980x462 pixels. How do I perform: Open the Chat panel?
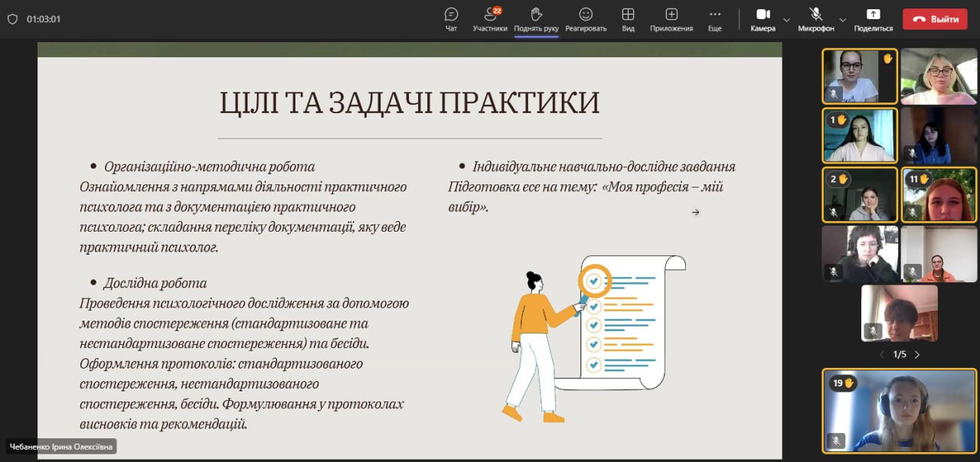tap(451, 19)
